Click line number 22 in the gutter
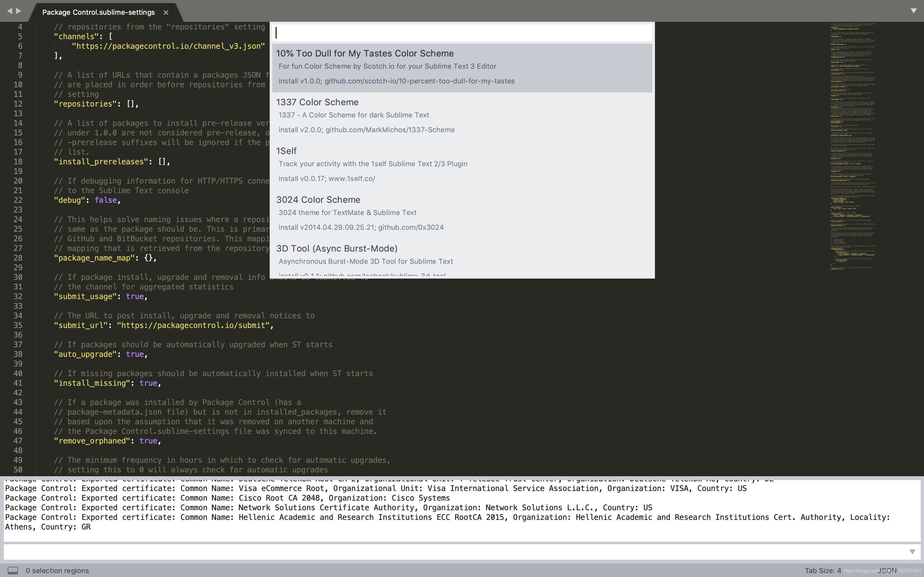Image resolution: width=924 pixels, height=577 pixels. pos(18,200)
